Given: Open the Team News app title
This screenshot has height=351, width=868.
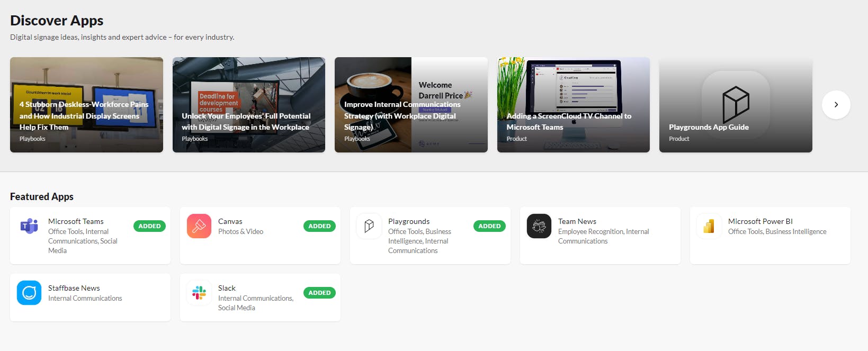Looking at the screenshot, I should (x=577, y=221).
